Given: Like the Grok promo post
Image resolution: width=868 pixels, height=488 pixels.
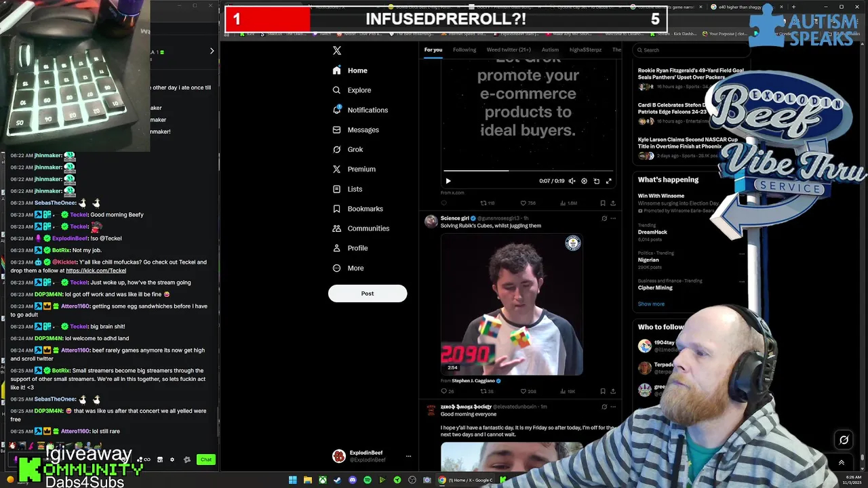Looking at the screenshot, I should click(x=527, y=203).
